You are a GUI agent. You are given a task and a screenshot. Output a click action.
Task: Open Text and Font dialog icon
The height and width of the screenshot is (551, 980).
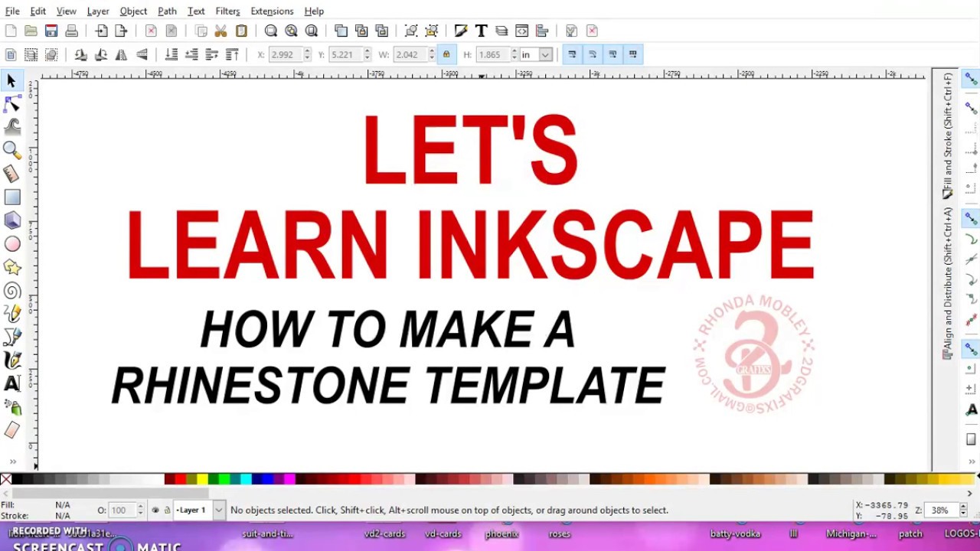(481, 31)
